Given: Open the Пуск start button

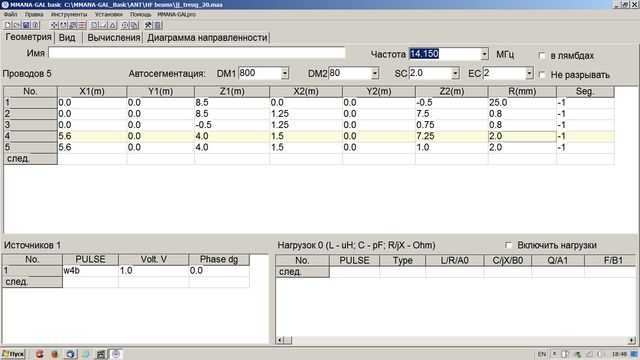Looking at the screenshot, I should [13, 354].
